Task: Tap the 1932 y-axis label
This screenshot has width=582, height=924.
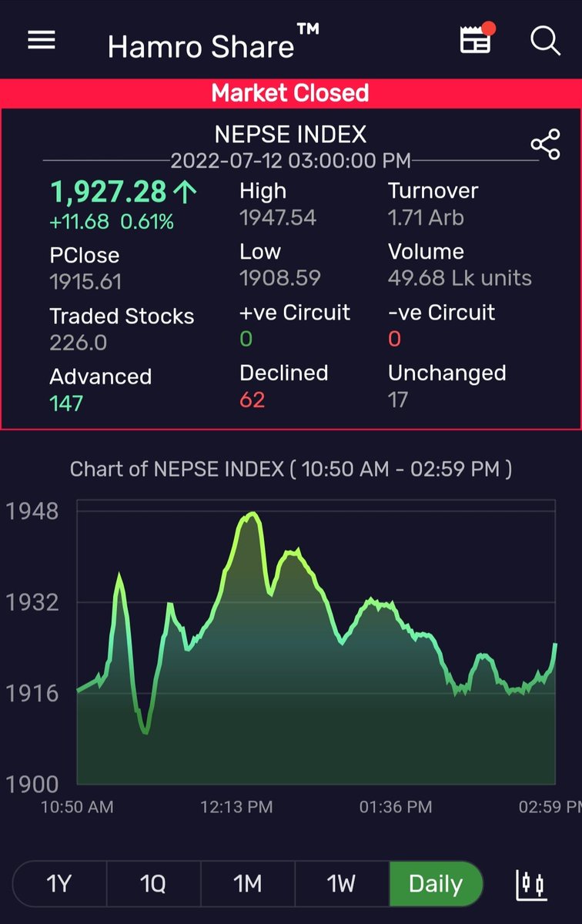Action: pos(32,602)
